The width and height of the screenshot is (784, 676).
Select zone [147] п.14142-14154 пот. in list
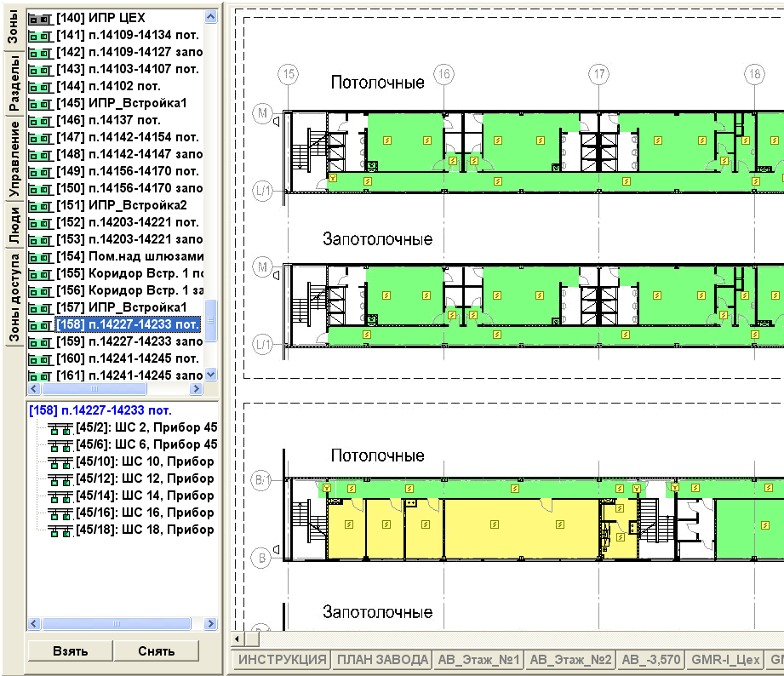coord(128,137)
